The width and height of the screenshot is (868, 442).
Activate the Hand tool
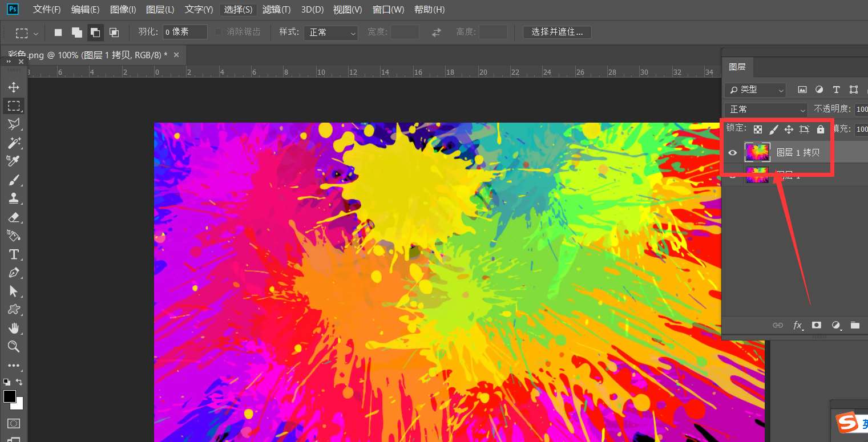click(x=14, y=328)
